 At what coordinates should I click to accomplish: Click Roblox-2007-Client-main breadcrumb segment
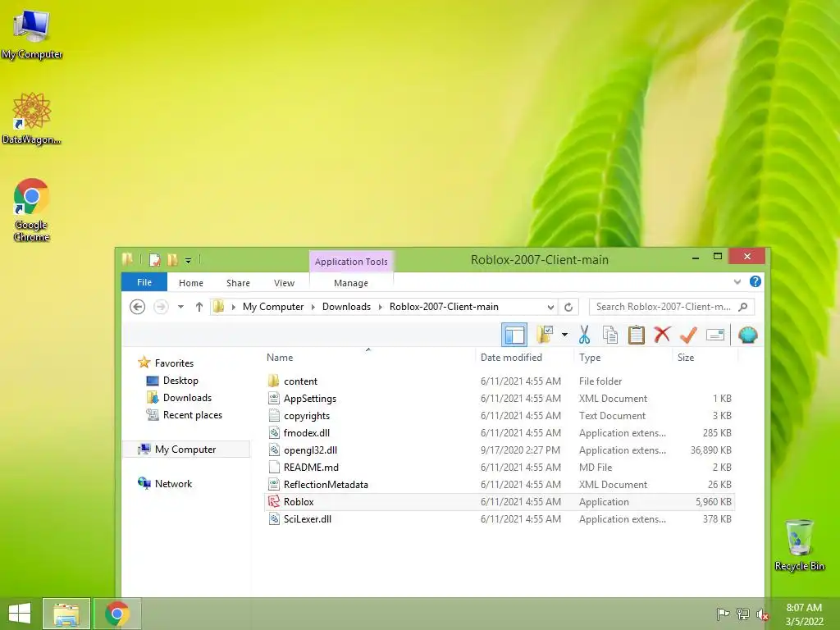coord(444,307)
